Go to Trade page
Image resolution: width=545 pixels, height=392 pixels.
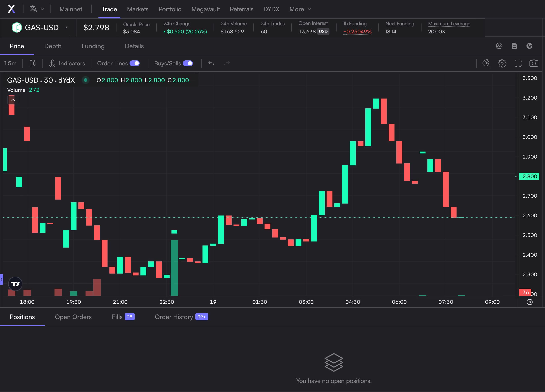pos(109,9)
